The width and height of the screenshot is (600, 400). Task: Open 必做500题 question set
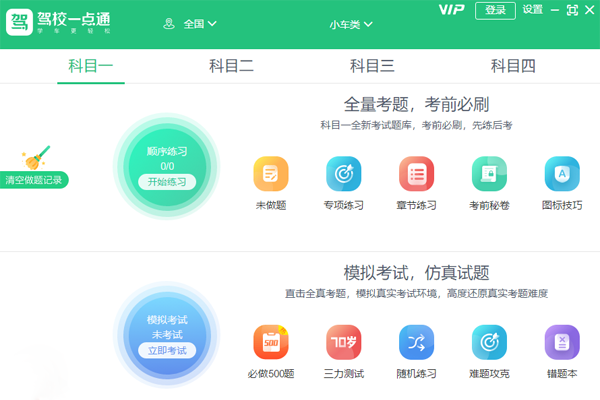270,343
